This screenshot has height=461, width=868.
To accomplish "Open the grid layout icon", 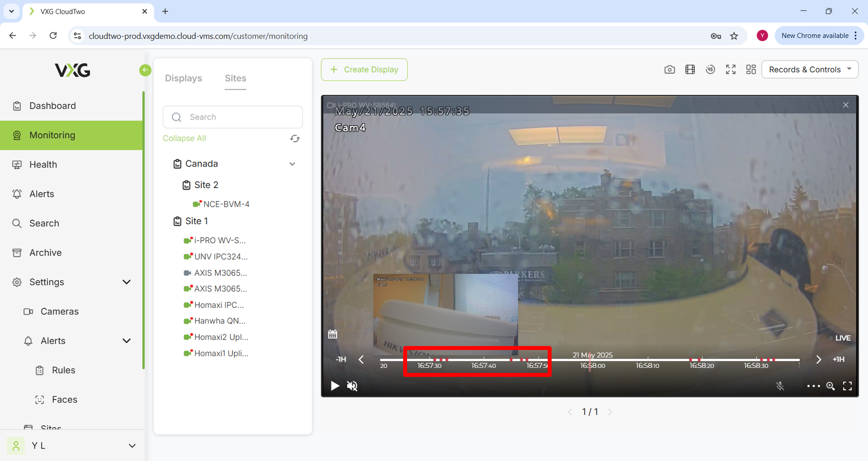I will point(751,69).
